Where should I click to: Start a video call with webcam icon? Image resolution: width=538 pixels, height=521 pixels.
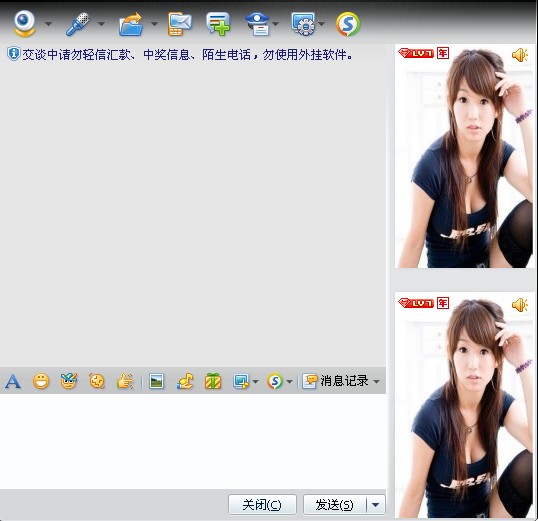25,23
